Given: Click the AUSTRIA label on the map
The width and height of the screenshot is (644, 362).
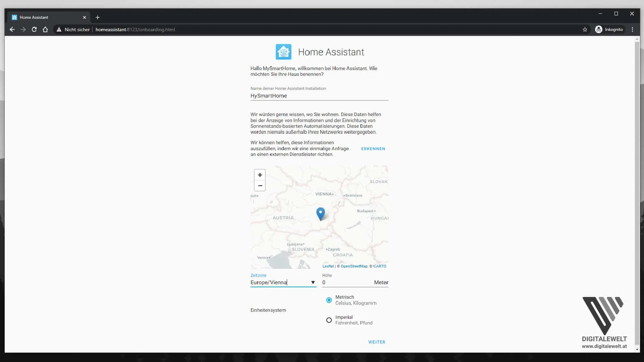Looking at the screenshot, I should pos(283,218).
